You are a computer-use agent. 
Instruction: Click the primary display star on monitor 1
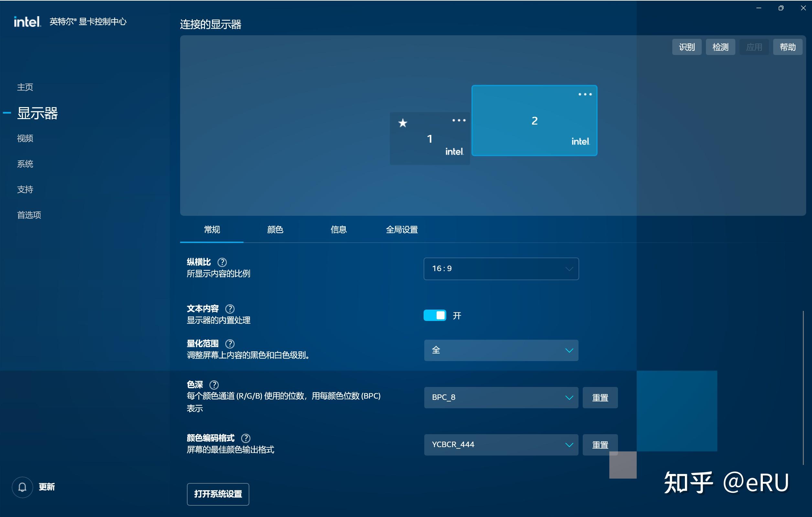(x=403, y=123)
